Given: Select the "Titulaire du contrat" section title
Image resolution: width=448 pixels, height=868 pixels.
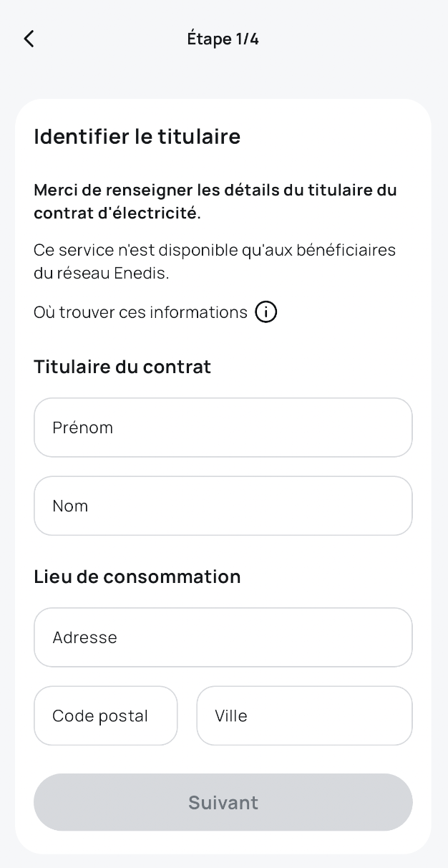Looking at the screenshot, I should coord(122,367).
